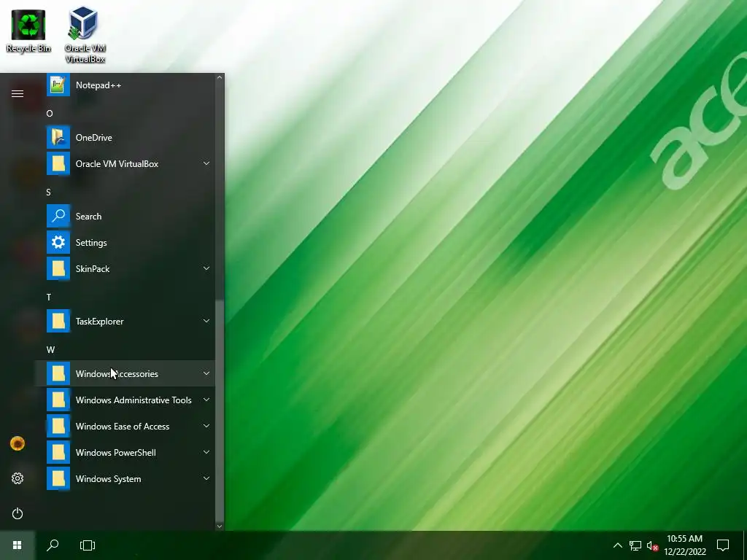Click the user account sunflower avatar
This screenshot has width=747, height=560.
pos(18,444)
